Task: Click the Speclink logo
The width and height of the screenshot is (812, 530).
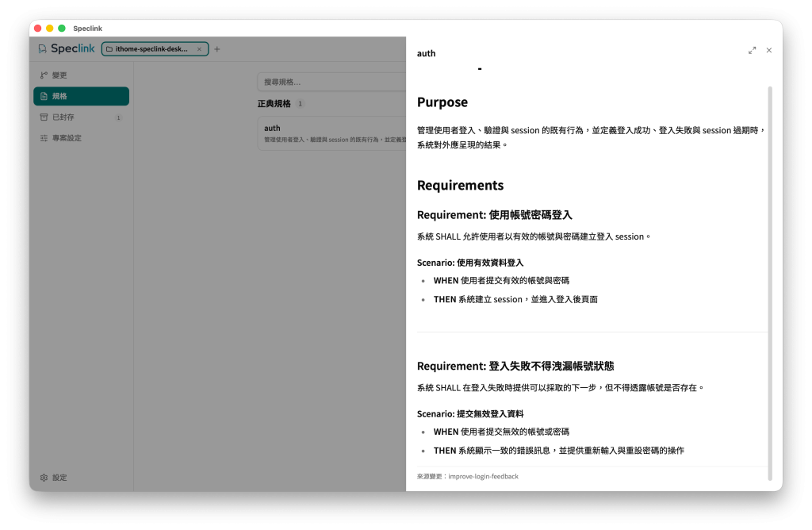Action: click(67, 48)
